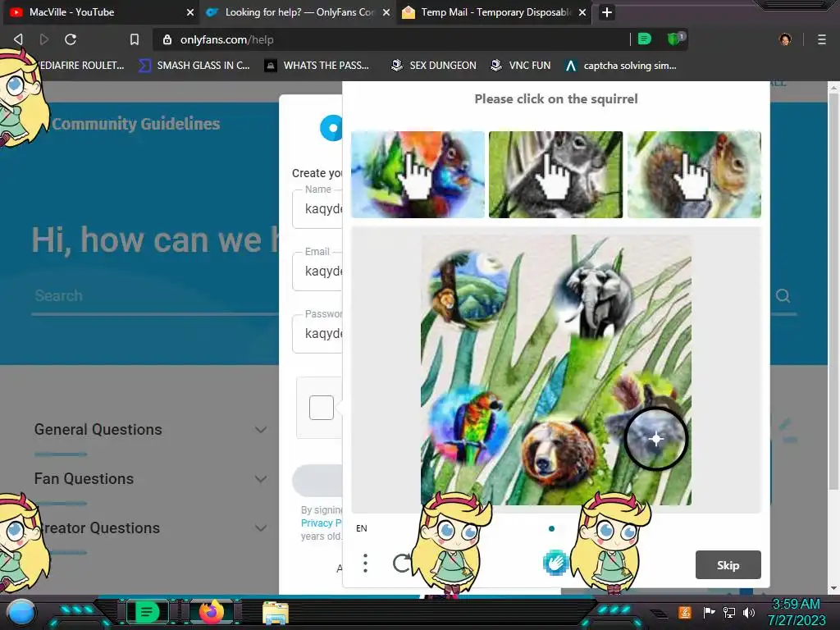Click the bear in the captcha image
Screen dimensions: 840x630
click(559, 453)
